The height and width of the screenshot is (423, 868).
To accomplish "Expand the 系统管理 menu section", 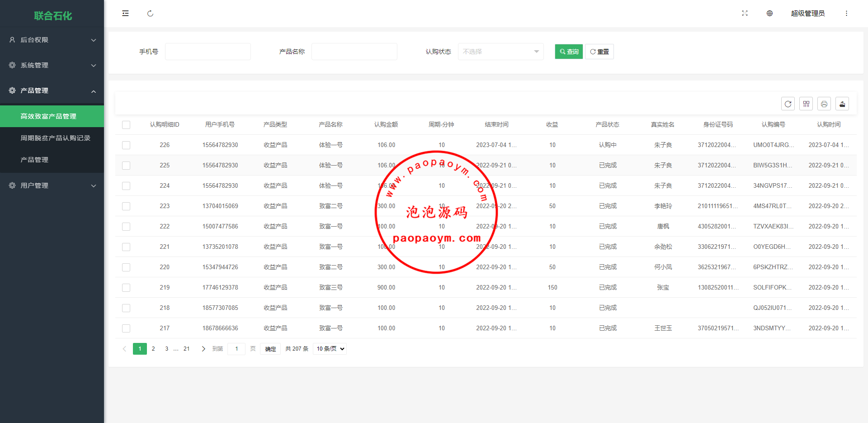I will pyautogui.click(x=52, y=65).
